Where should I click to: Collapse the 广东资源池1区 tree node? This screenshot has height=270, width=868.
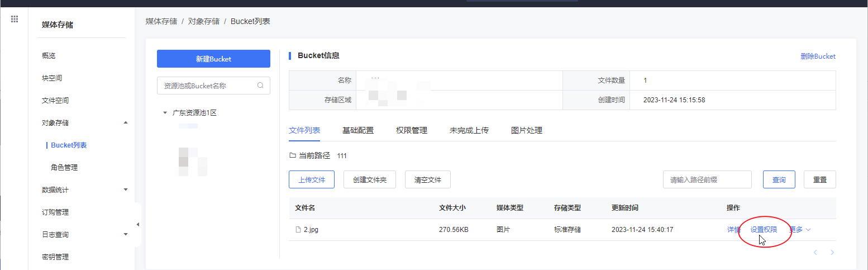165,112
